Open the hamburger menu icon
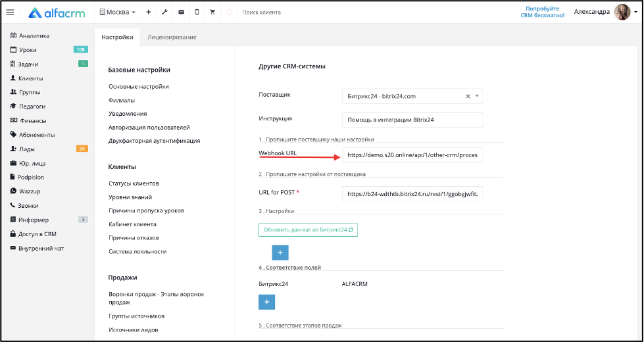 (11, 12)
